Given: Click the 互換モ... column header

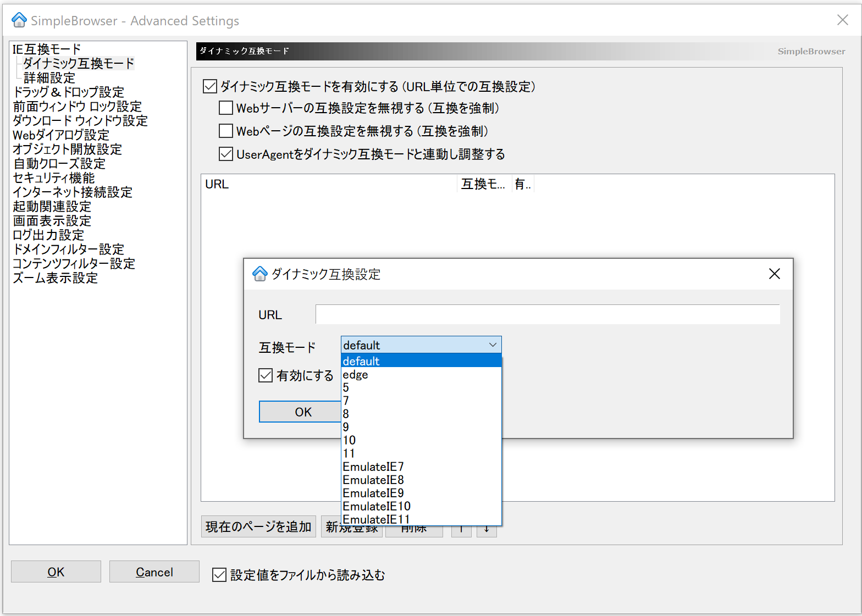Looking at the screenshot, I should [x=484, y=184].
